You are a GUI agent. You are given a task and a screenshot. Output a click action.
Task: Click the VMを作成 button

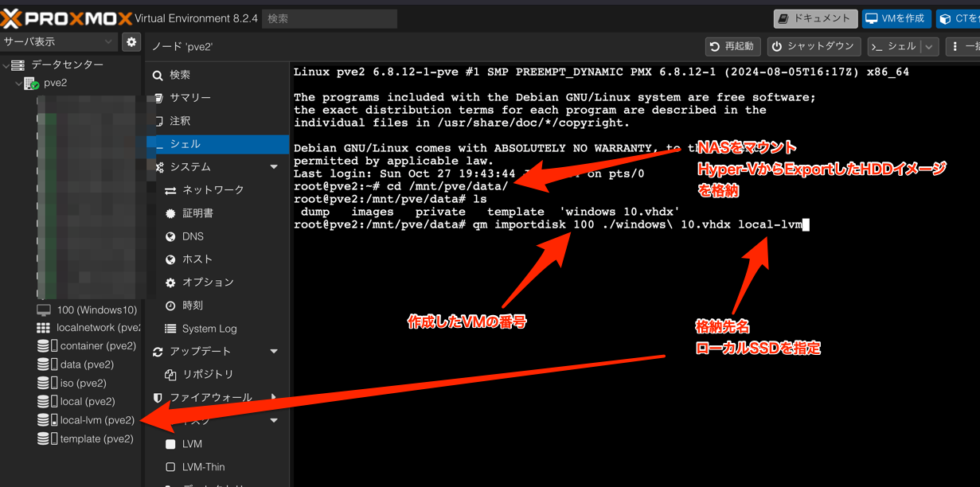896,18
